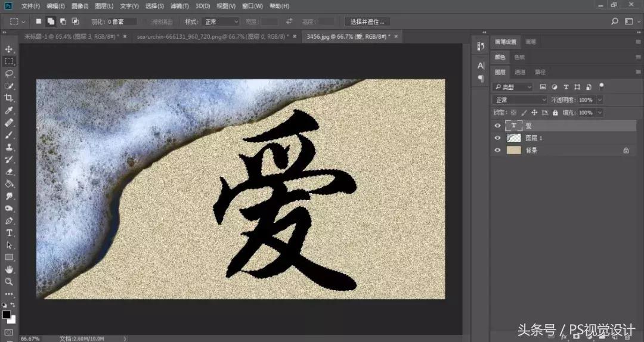Toggle lock image pixels brush icon
644x342 pixels.
(524, 113)
